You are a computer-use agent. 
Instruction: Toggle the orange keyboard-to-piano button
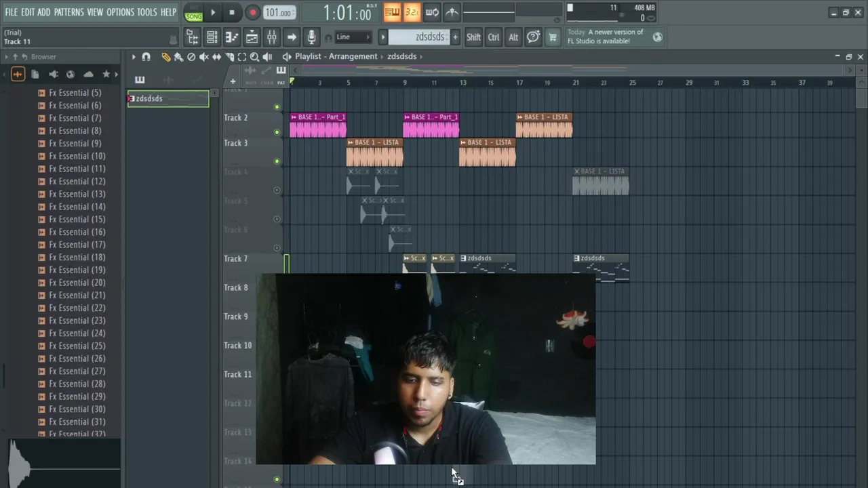click(392, 12)
